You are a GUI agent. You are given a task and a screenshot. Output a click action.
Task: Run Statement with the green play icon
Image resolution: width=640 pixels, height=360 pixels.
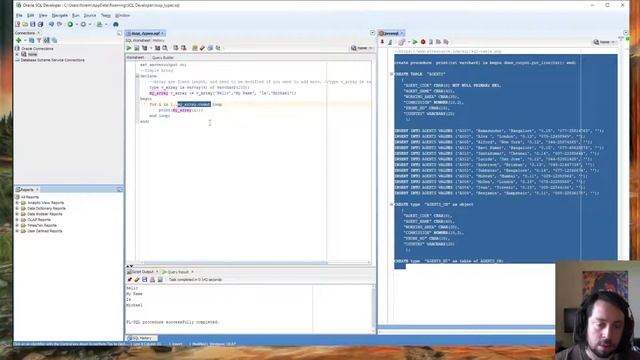point(129,48)
